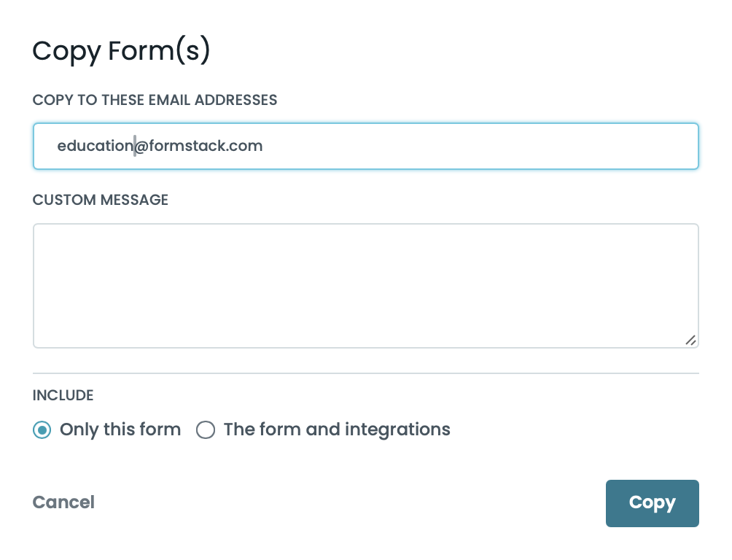Select The form and integrations radio button
Screen dimensions: 732x560
[x=206, y=430]
